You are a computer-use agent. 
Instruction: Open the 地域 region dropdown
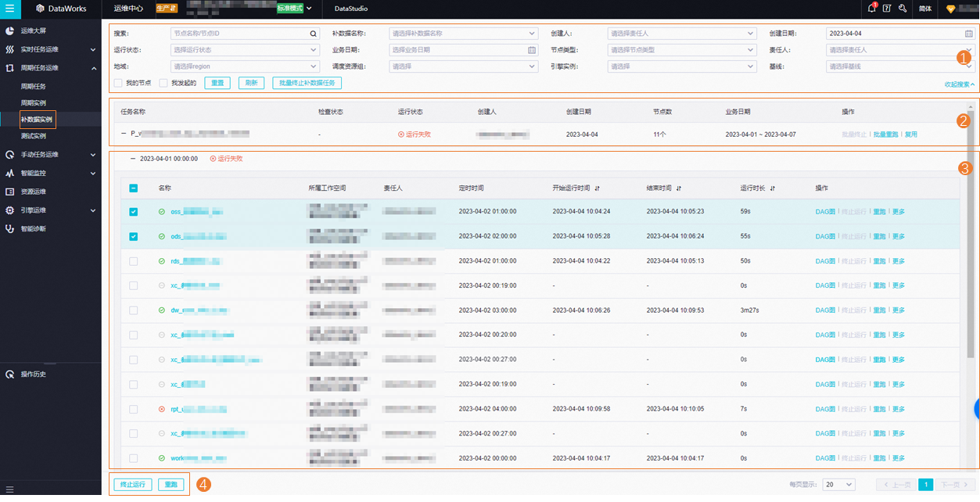245,66
